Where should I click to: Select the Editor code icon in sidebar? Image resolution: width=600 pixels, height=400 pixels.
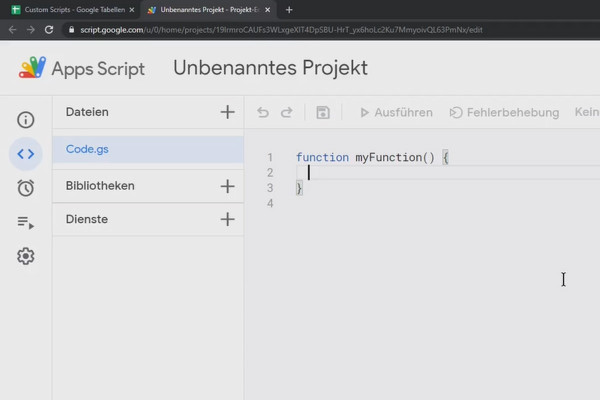tap(26, 154)
